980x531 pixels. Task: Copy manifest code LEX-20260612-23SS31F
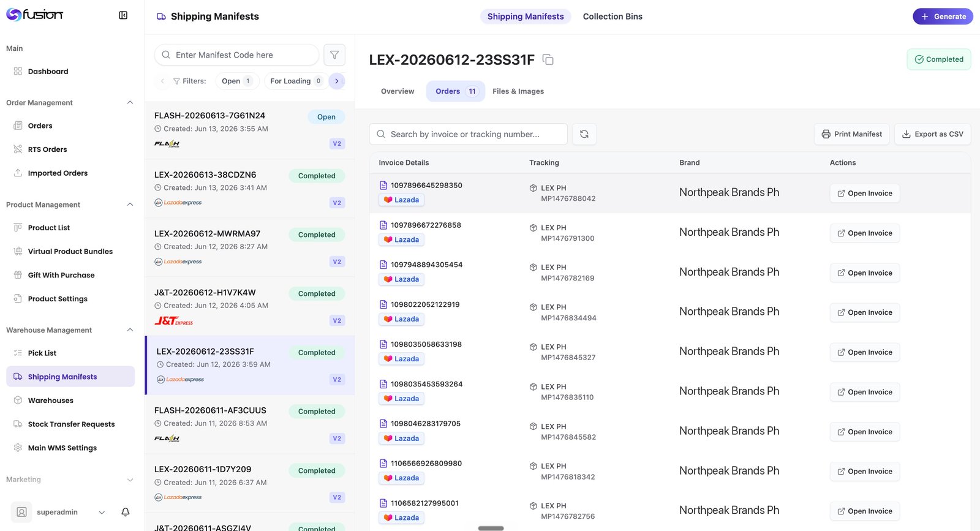point(548,60)
